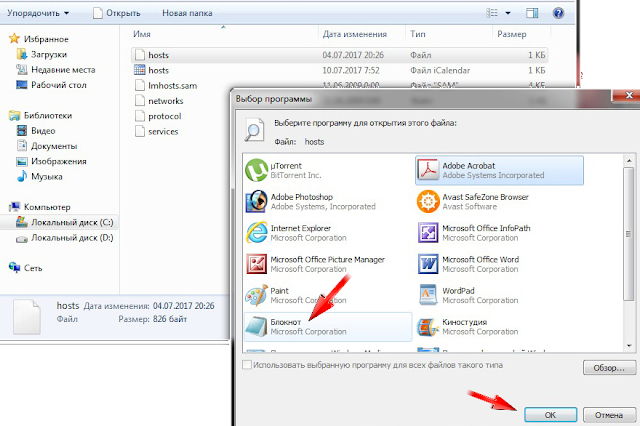Click program list scrollbar up arrow
640x426 pixels.
tap(629, 160)
